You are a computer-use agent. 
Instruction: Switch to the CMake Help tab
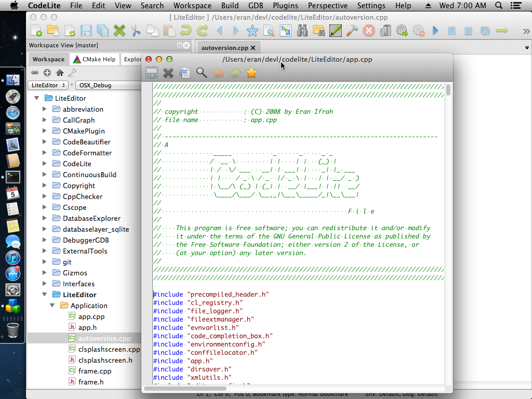point(95,59)
